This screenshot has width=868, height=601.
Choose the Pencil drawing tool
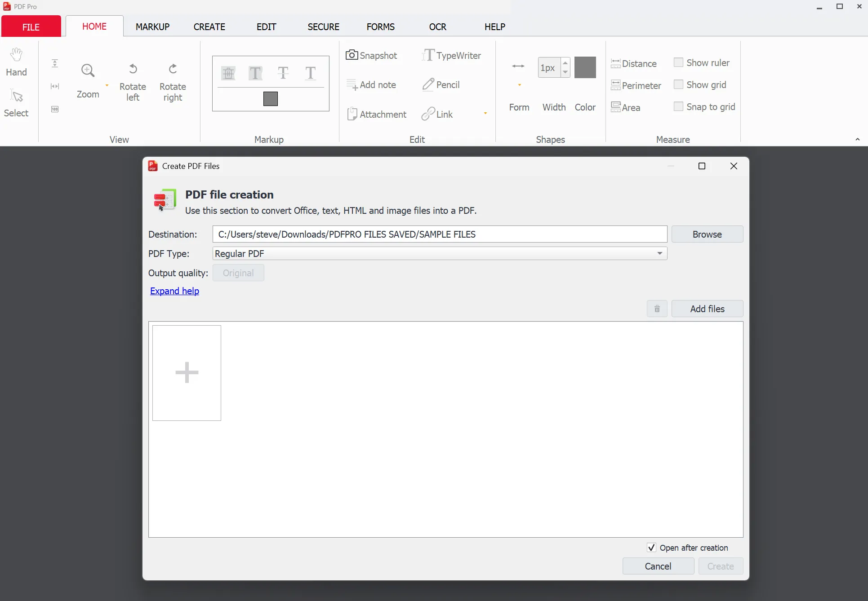(441, 84)
